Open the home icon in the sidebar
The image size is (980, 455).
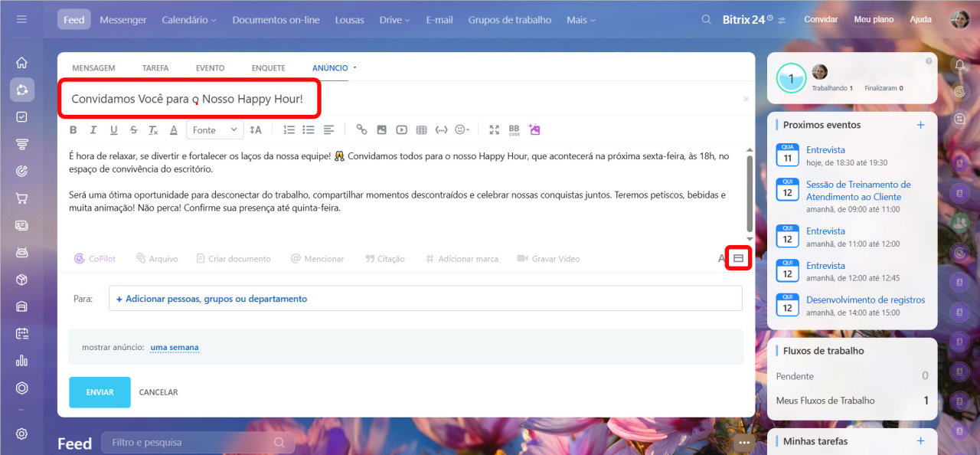click(21, 63)
